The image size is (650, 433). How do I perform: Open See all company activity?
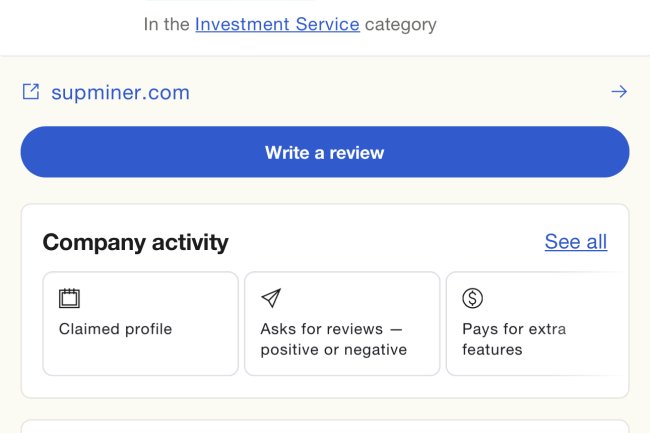pos(575,242)
